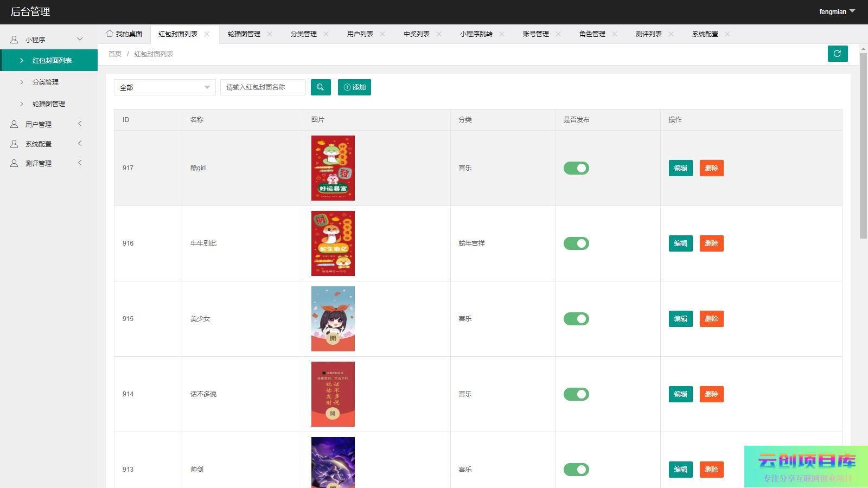Click the home icon 我的桌面 tab
Image resolution: width=868 pixels, height=488 pixels.
[x=124, y=34]
